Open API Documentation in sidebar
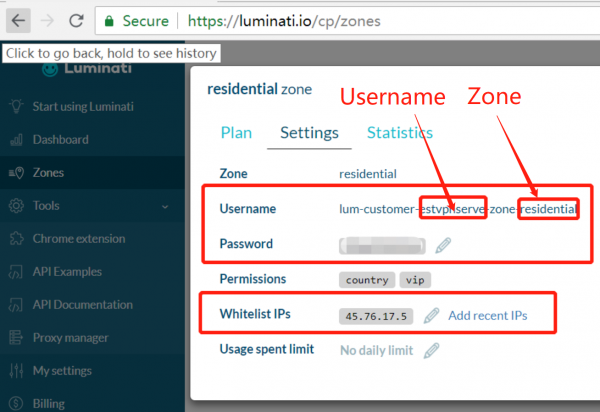 click(84, 305)
